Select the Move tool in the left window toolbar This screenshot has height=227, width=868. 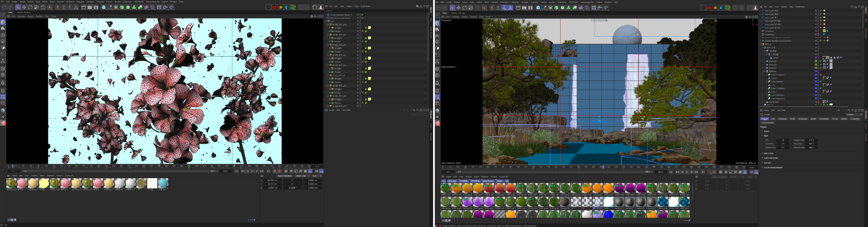(x=24, y=7)
